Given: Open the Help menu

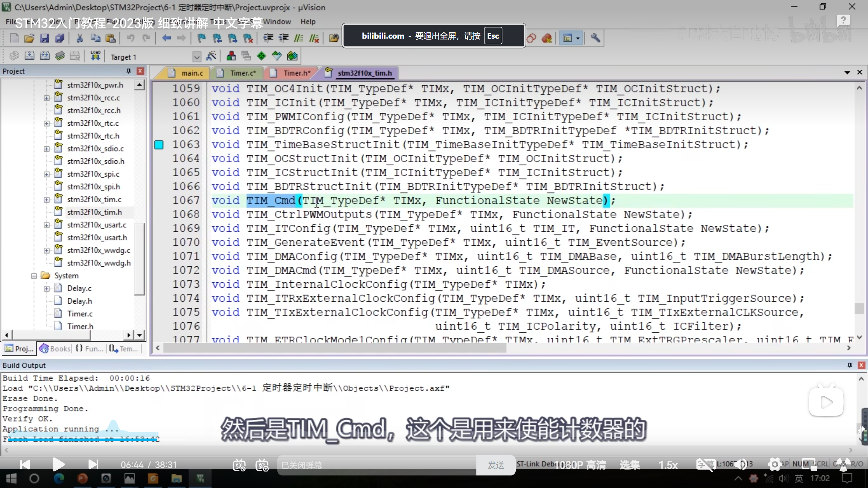Looking at the screenshot, I should click(308, 22).
